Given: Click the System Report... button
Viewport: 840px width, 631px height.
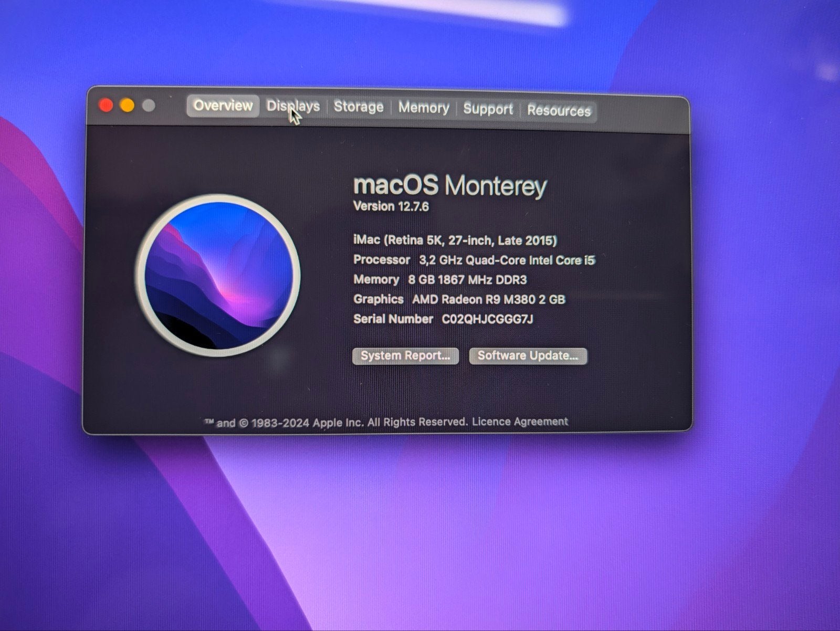Looking at the screenshot, I should click(x=405, y=355).
